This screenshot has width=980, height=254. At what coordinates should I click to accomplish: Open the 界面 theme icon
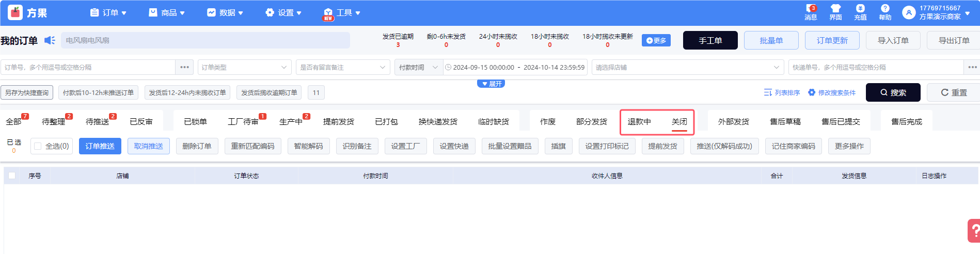(835, 9)
